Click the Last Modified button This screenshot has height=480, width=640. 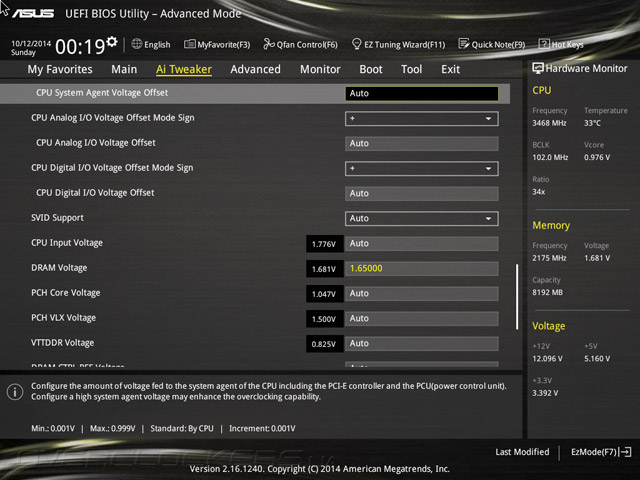522,452
